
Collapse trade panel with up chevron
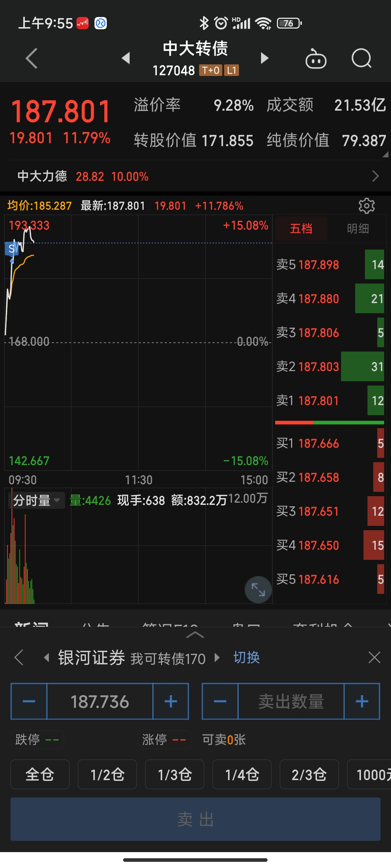pos(195,635)
